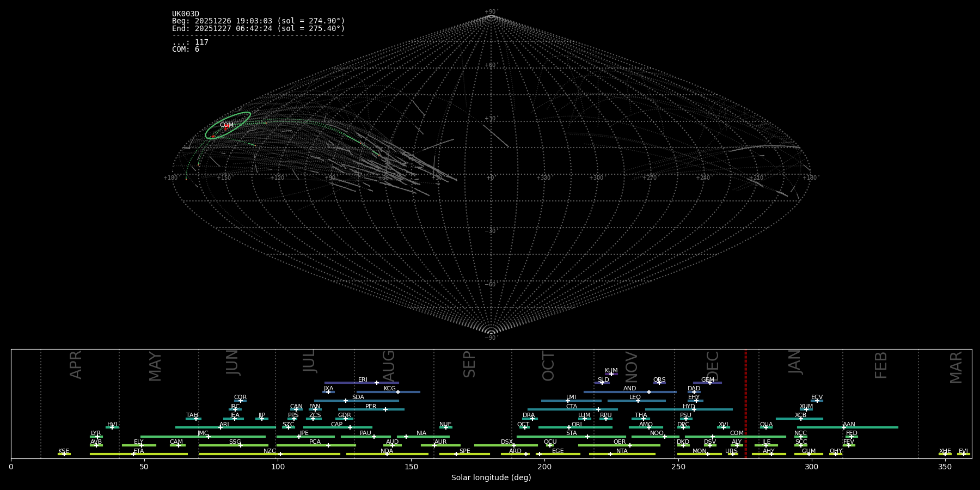
Task: Click the FED shower label
Action: click(x=852, y=433)
